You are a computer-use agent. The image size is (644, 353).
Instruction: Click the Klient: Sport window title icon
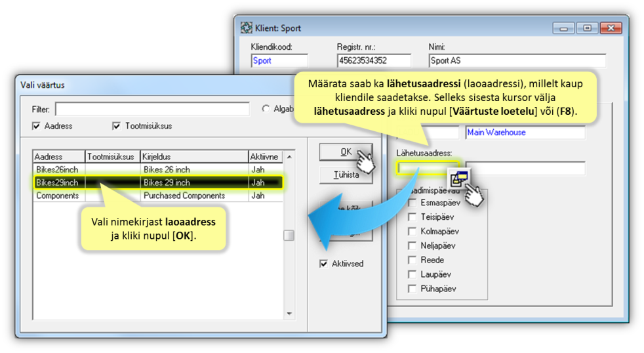coord(246,28)
